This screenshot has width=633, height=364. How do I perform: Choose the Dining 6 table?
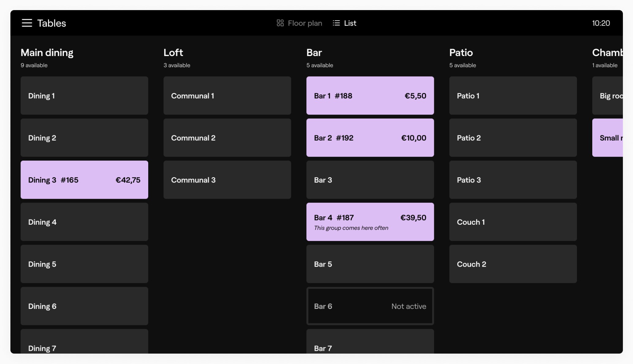[x=84, y=306]
